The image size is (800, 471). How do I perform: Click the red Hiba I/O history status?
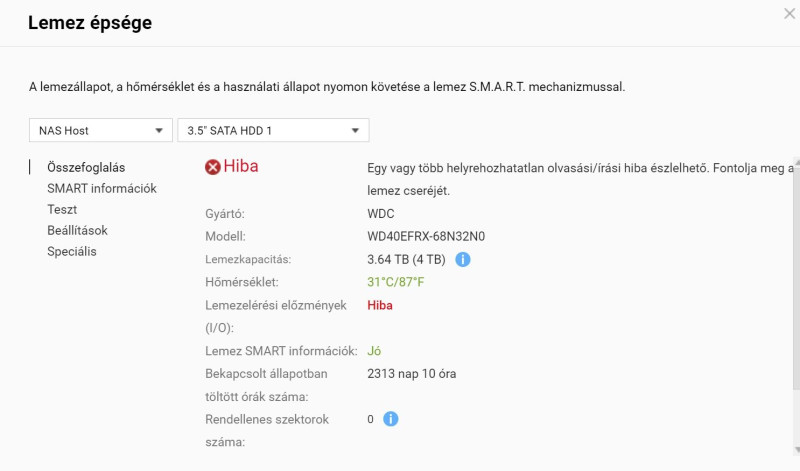coord(380,305)
